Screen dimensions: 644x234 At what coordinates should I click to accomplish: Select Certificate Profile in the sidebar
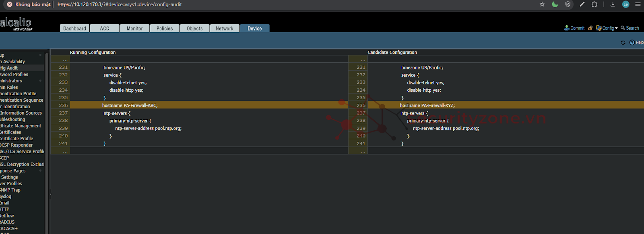click(17, 139)
